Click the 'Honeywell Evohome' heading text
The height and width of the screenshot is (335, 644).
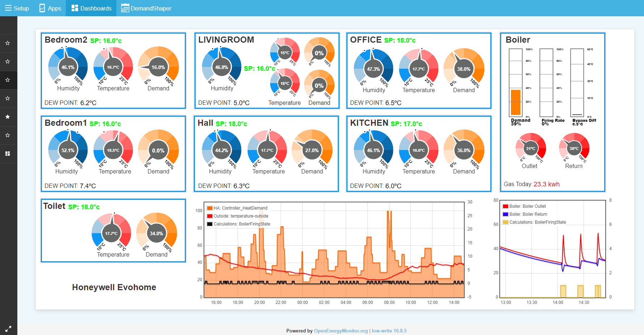click(x=114, y=287)
